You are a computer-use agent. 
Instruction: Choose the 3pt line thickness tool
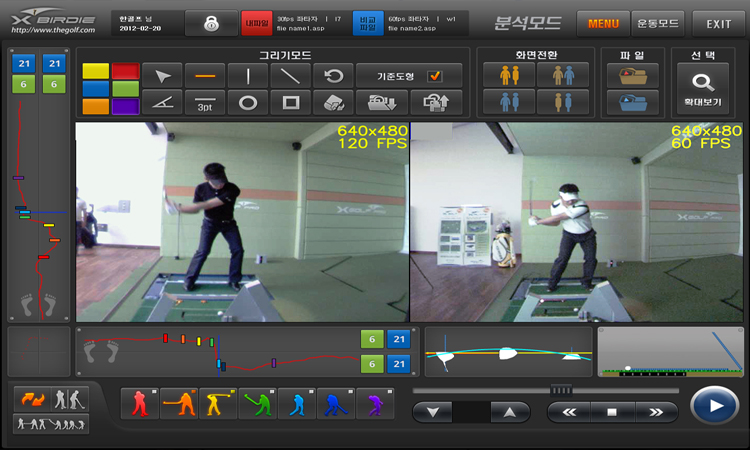(x=205, y=102)
